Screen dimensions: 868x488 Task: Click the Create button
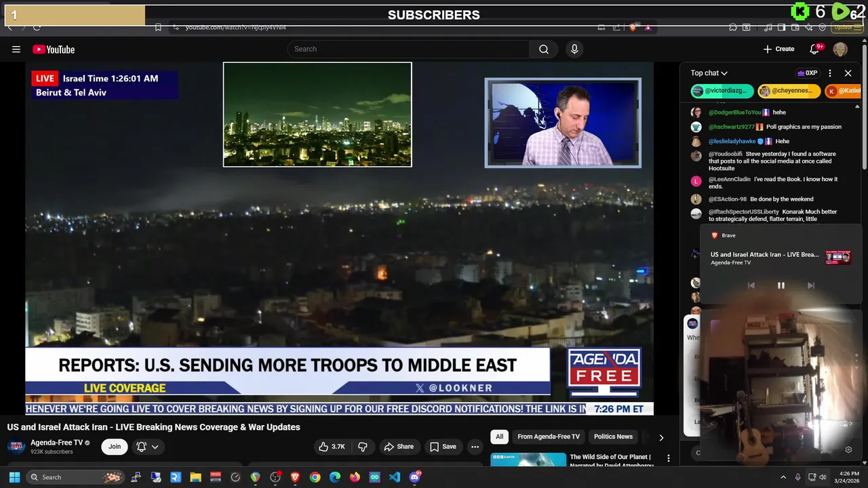[778, 49]
